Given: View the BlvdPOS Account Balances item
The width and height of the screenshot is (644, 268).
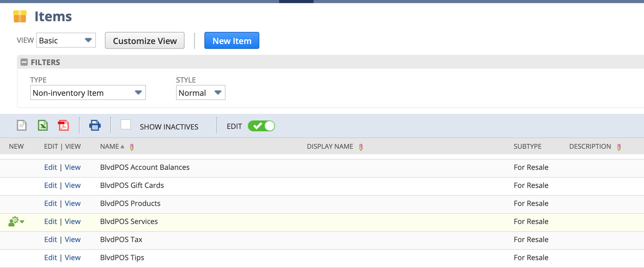Looking at the screenshot, I should tap(73, 168).
